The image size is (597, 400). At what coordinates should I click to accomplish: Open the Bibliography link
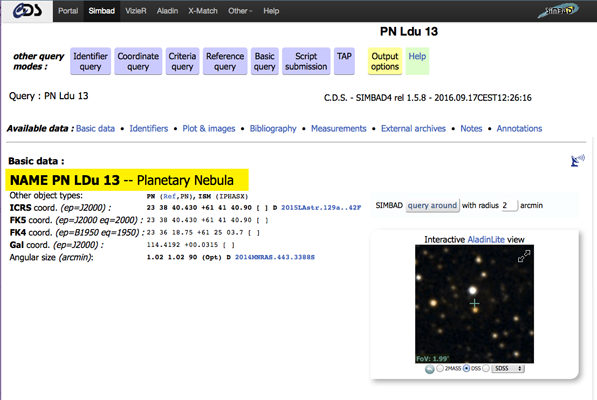click(273, 129)
